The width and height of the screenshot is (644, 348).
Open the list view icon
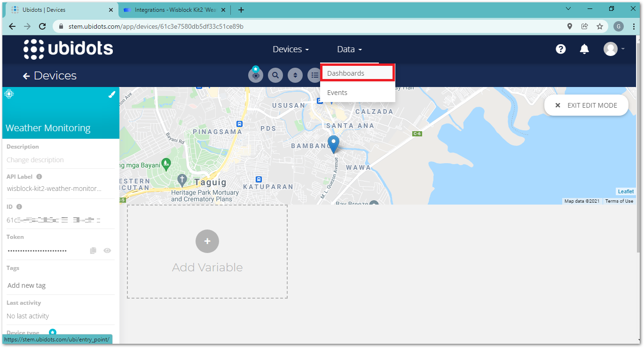pyautogui.click(x=314, y=75)
